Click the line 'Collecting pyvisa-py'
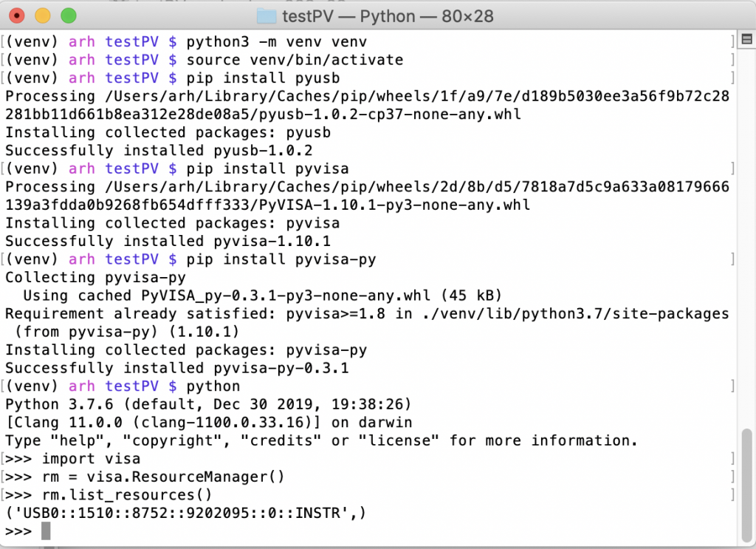 click(x=95, y=278)
